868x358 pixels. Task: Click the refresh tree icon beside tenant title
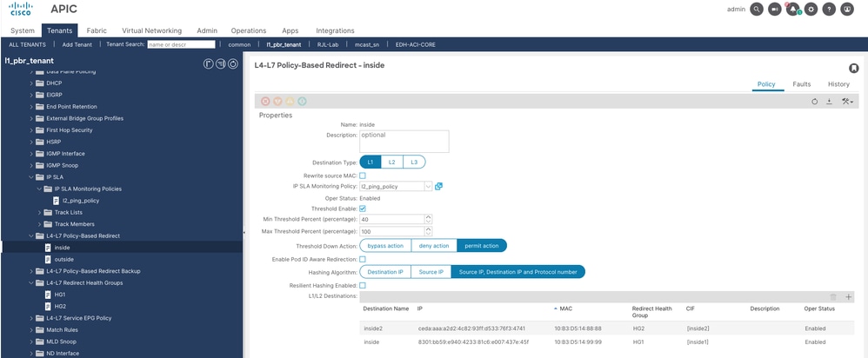pyautogui.click(x=233, y=63)
